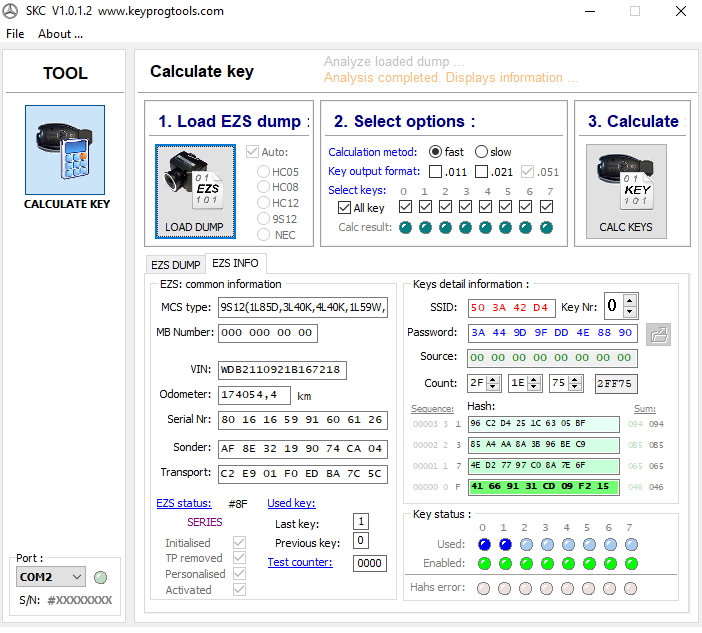
Task: Click the Calc result indicator for key 0
Action: click(404, 227)
